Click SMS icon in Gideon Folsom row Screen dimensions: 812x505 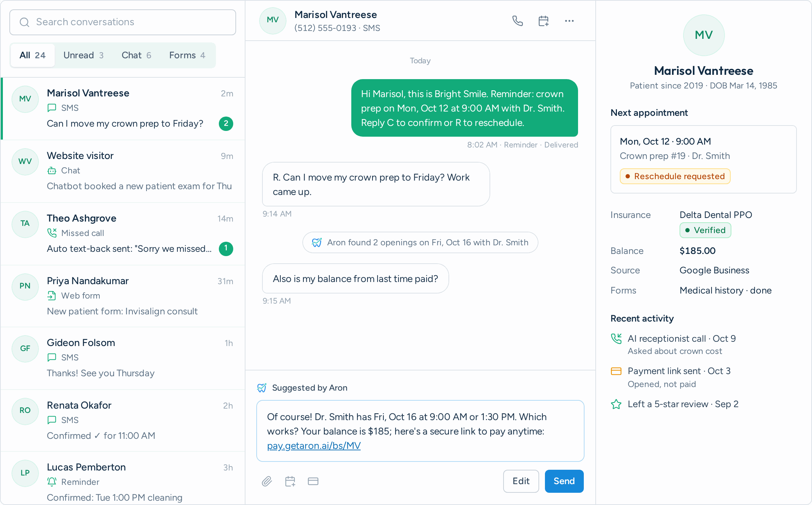[x=52, y=357]
